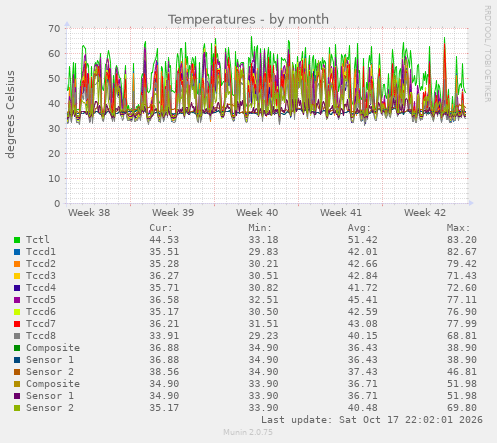Screen dimensions: 497x443
Task: Click the 'Min:' column header
Action: coord(260,228)
